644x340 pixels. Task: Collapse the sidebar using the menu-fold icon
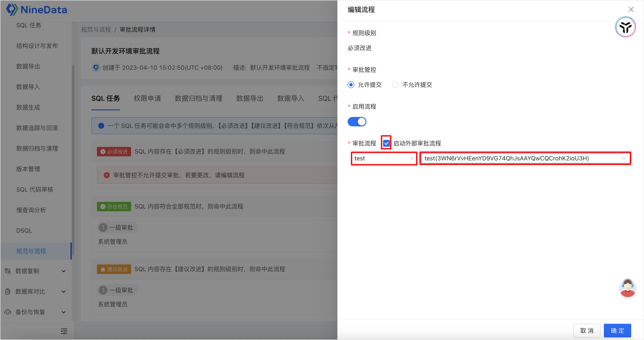pyautogui.click(x=64, y=331)
